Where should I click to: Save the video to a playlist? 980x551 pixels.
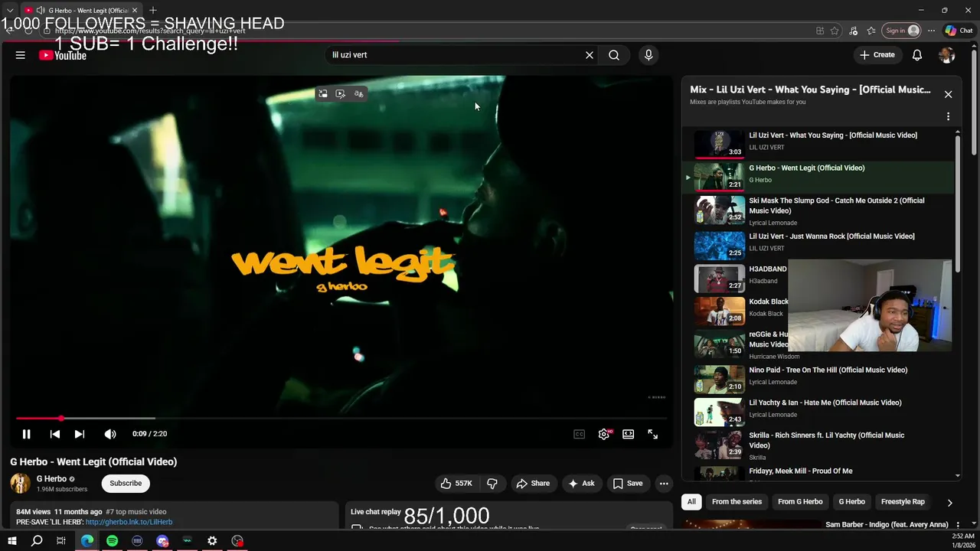(628, 484)
